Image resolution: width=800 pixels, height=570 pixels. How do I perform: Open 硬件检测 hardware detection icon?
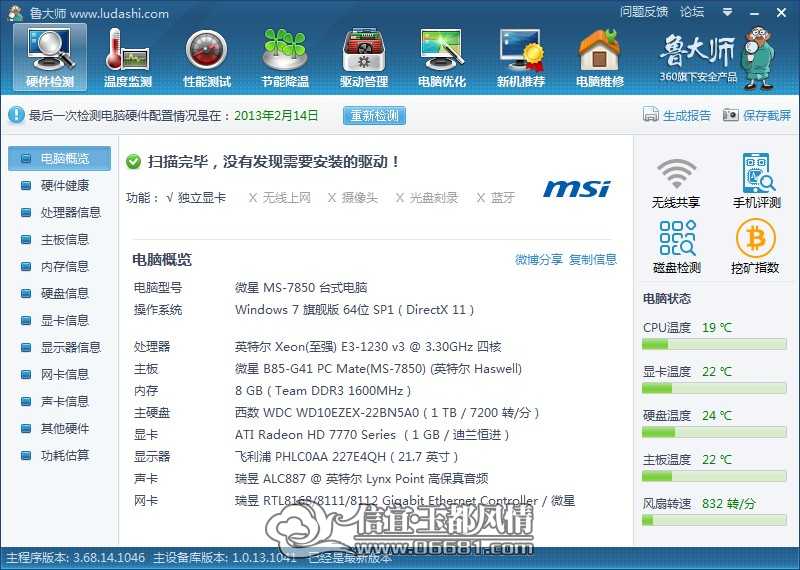point(50,57)
